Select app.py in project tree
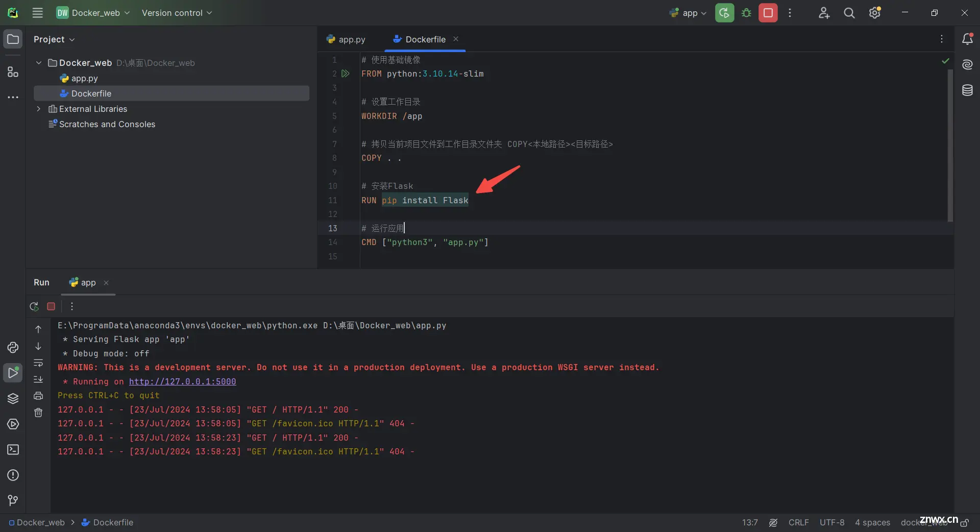 [171, 78]
